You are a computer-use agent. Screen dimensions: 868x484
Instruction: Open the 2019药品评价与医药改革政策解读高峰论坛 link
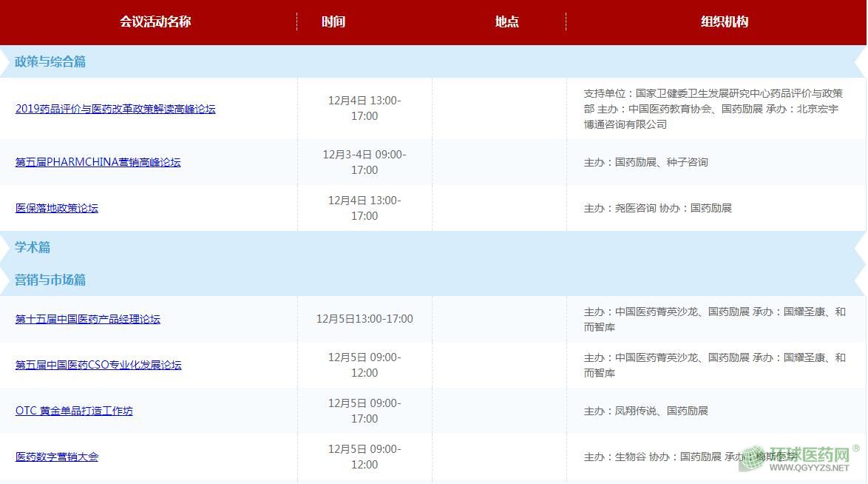pos(115,109)
